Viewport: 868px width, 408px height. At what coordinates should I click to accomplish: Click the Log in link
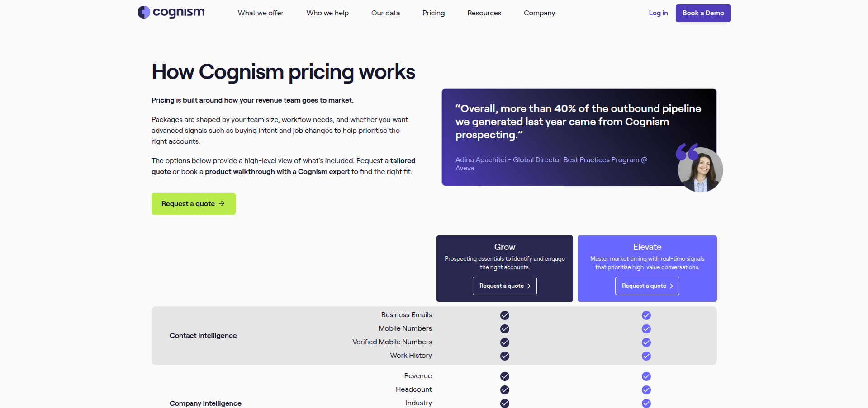coord(658,13)
